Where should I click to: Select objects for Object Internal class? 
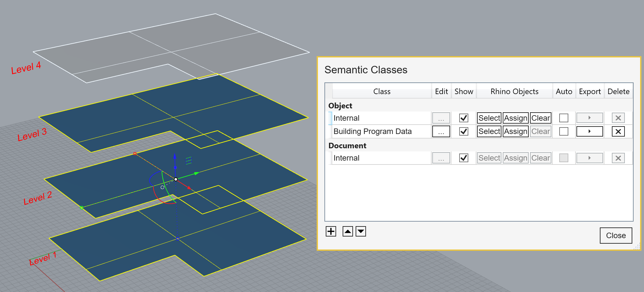[x=489, y=118]
